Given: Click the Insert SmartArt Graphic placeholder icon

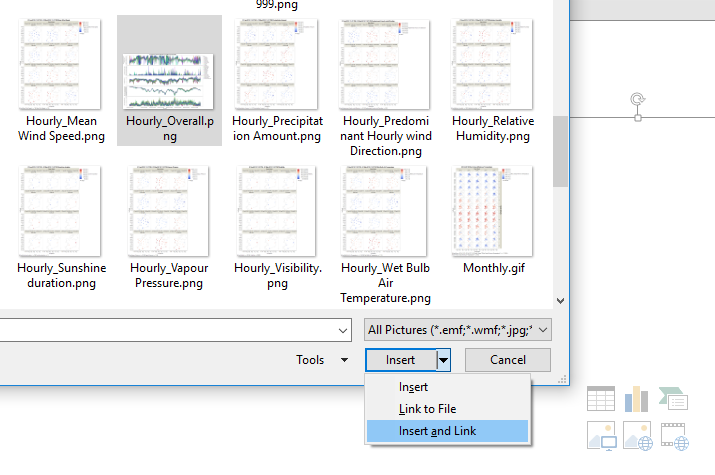Looking at the screenshot, I should tap(674, 398).
